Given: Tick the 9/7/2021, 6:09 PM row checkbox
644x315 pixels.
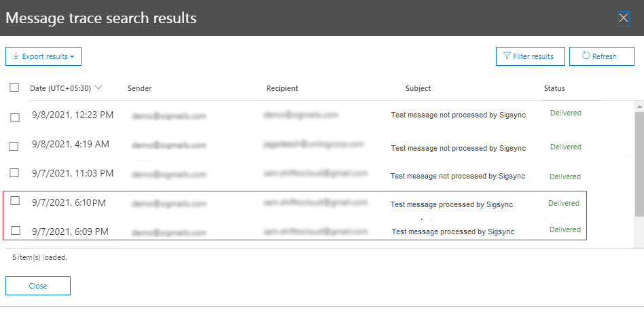Looking at the screenshot, I should (x=15, y=229).
